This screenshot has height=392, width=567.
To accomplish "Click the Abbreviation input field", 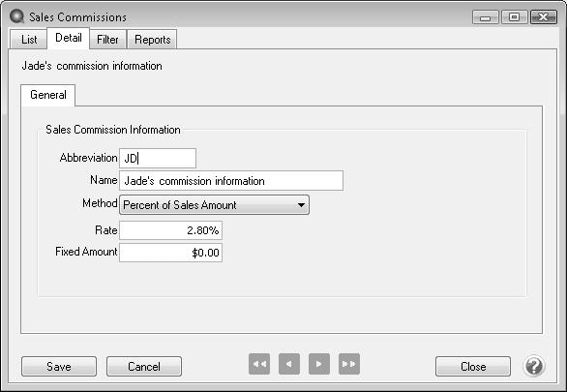I will (x=158, y=159).
